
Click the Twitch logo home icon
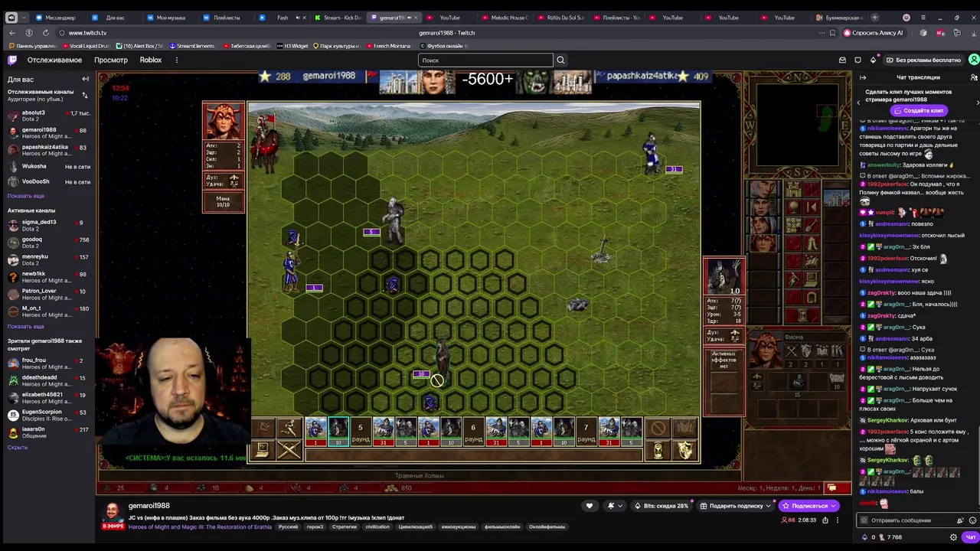click(x=12, y=60)
